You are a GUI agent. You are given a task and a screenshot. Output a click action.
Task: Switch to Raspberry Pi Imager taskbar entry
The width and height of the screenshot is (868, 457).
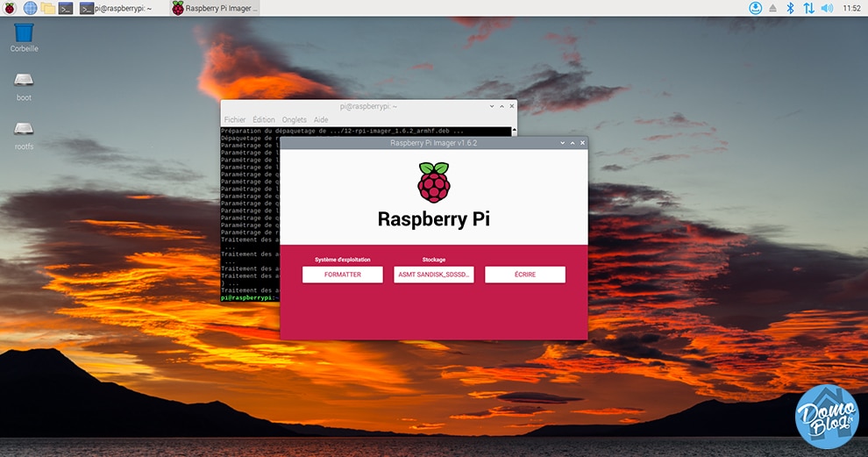tap(215, 8)
